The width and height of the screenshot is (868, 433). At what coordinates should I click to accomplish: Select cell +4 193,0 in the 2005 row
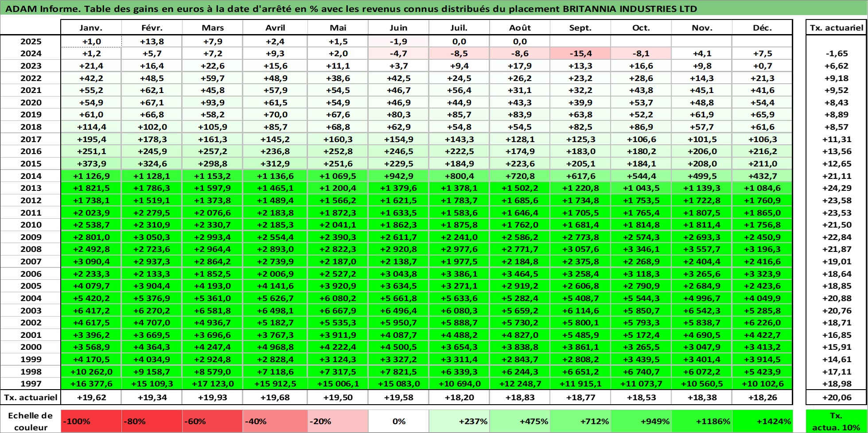212,286
